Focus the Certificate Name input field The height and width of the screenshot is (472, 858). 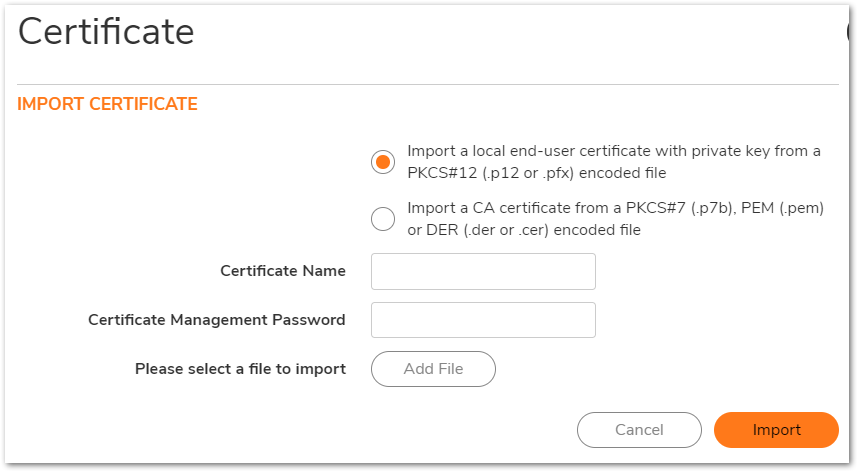point(483,271)
